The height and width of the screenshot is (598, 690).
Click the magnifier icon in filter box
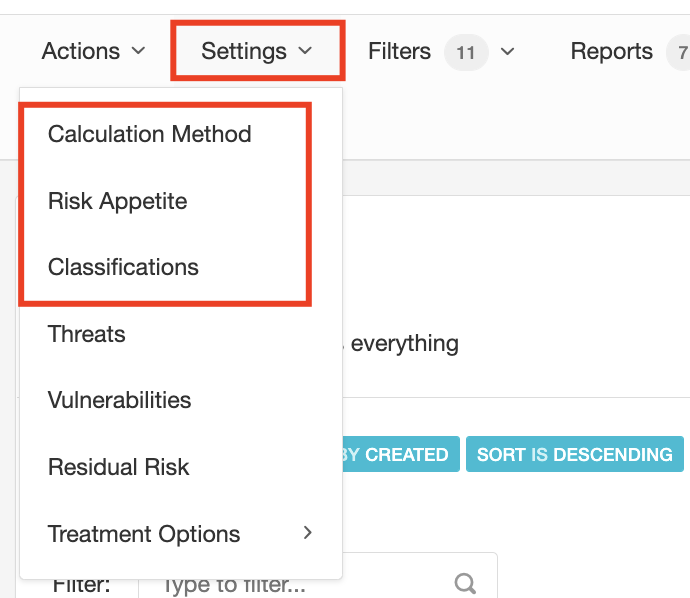[465, 583]
